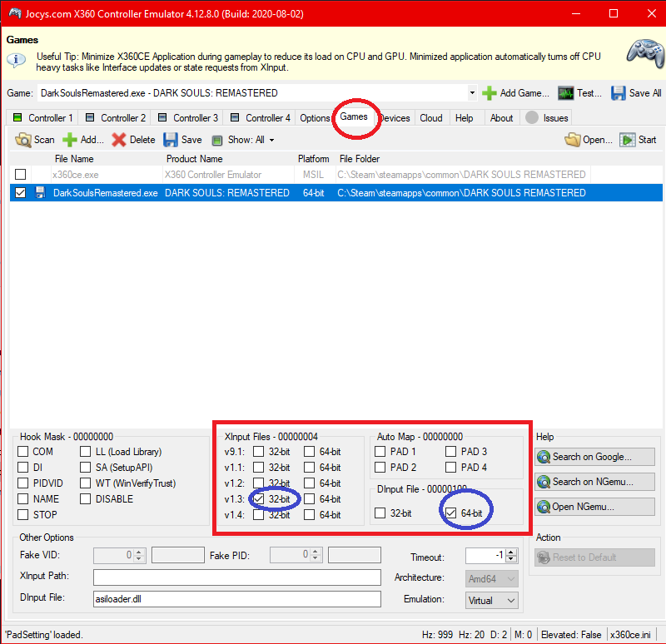Switch to the Controller 2 tab
Viewport: 666px width, 644px height.
tap(115, 118)
